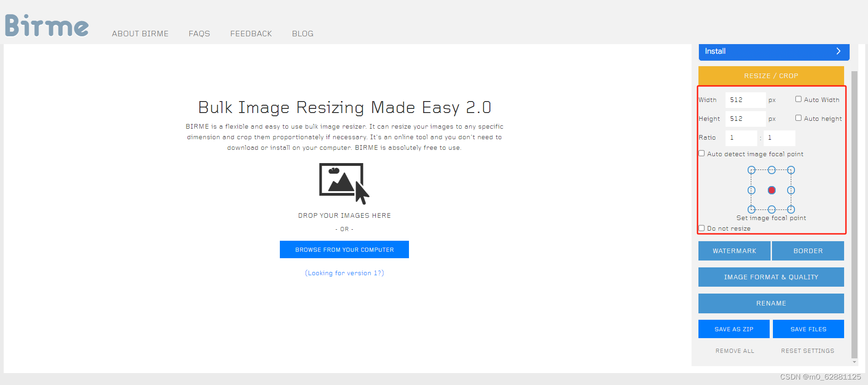Collapse the Resize / Crop panel header
Screen dimensions: 868x385
771,76
